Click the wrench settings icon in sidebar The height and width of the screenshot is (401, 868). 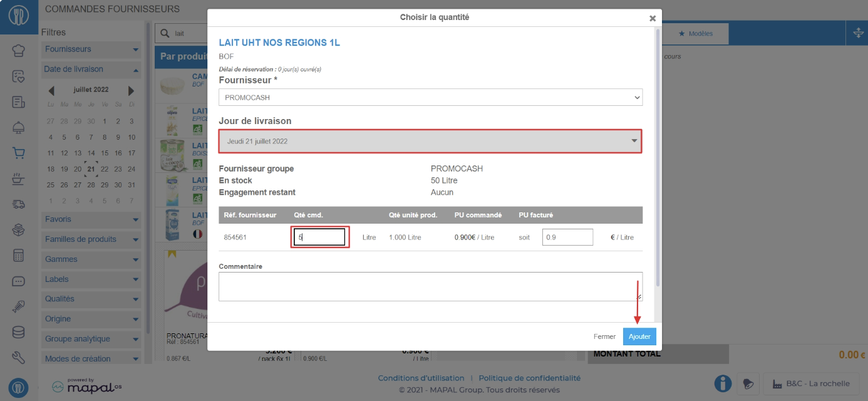(19, 358)
